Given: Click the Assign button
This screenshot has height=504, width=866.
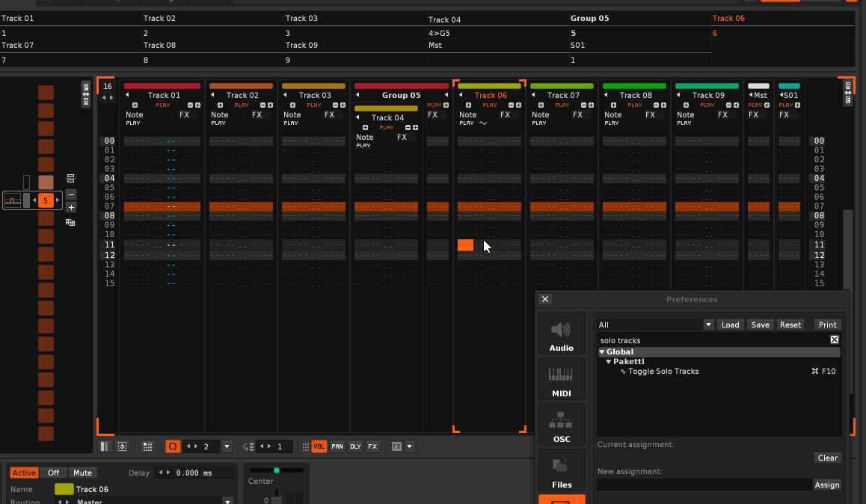Looking at the screenshot, I should click(827, 485).
